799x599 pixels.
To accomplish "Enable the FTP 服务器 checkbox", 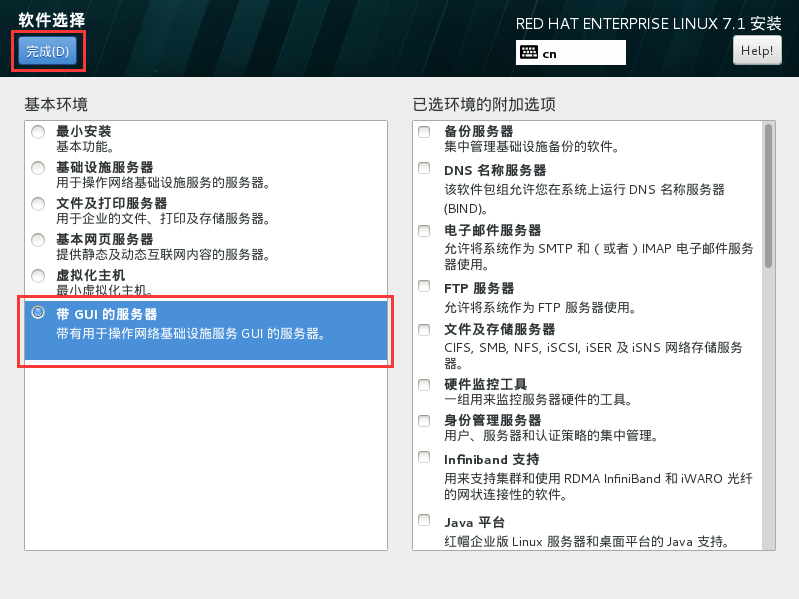I will (x=425, y=288).
